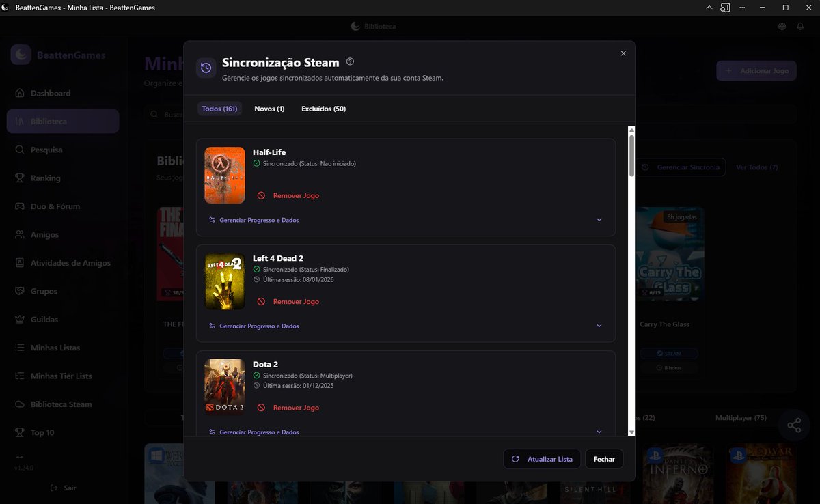
Task: Open the notifications bell icon
Action: tap(800, 26)
